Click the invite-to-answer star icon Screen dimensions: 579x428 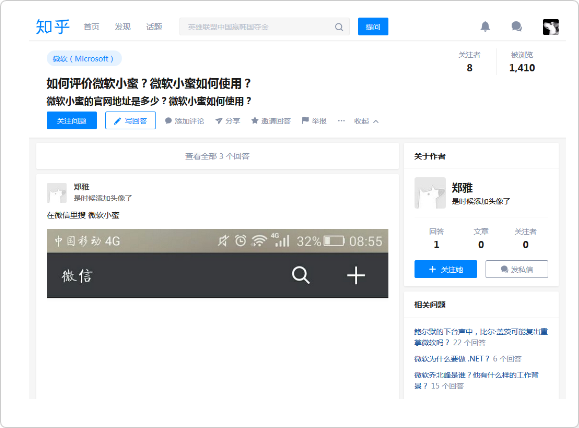254,120
